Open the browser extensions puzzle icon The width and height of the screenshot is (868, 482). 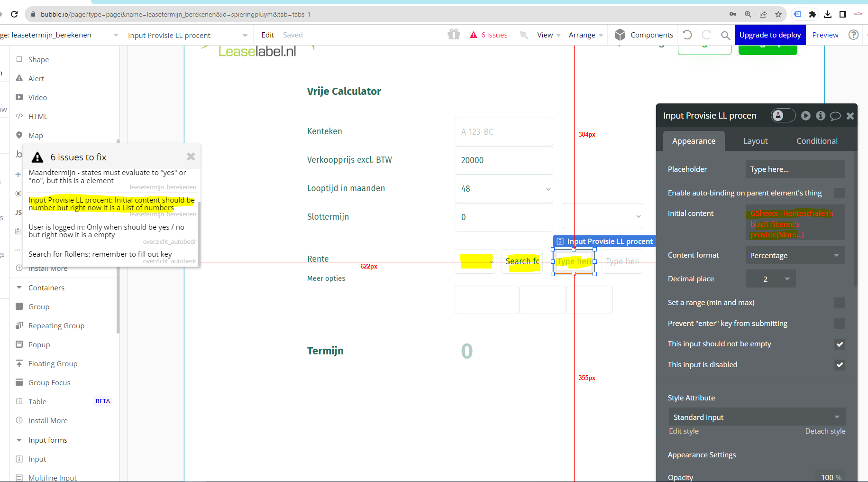(813, 14)
